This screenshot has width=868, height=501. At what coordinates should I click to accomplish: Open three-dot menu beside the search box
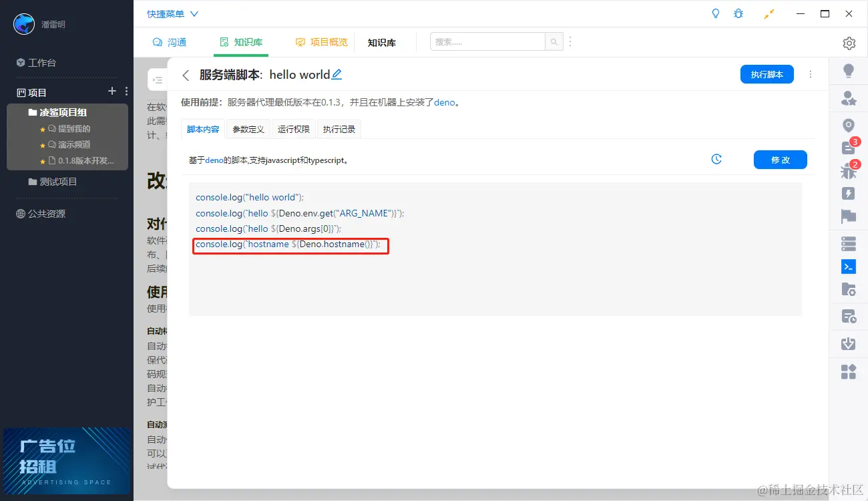point(570,42)
